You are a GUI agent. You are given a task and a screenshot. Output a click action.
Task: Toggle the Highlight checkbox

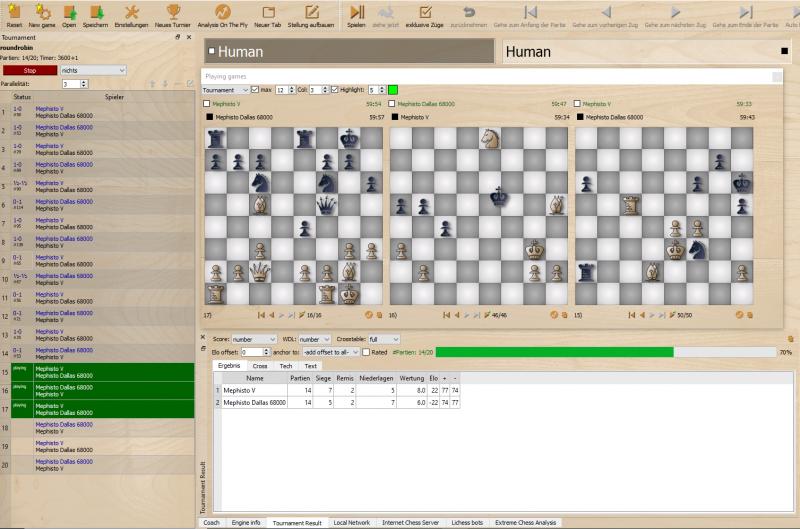click(x=335, y=90)
